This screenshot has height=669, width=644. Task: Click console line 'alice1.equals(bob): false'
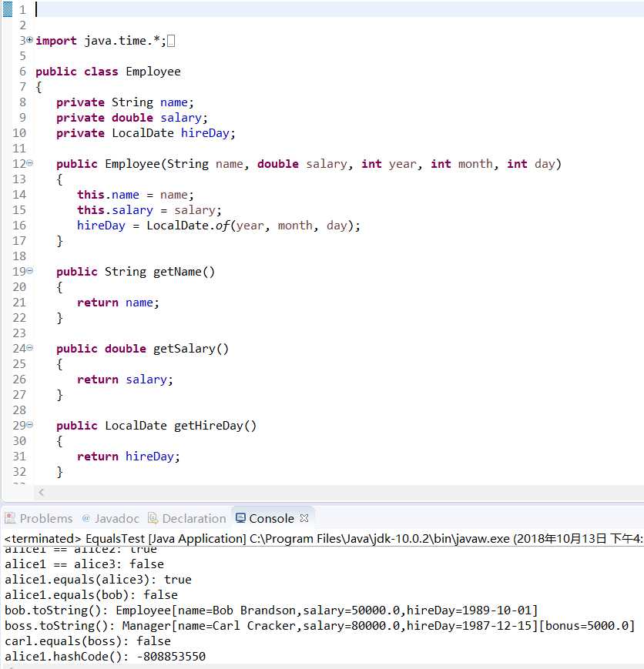pos(91,595)
